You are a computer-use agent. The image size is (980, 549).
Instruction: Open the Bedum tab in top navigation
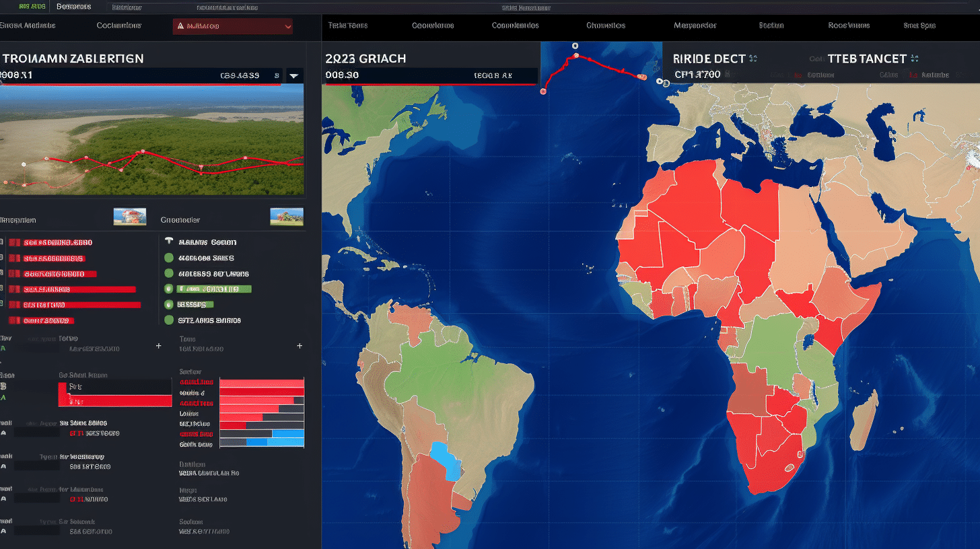click(771, 26)
